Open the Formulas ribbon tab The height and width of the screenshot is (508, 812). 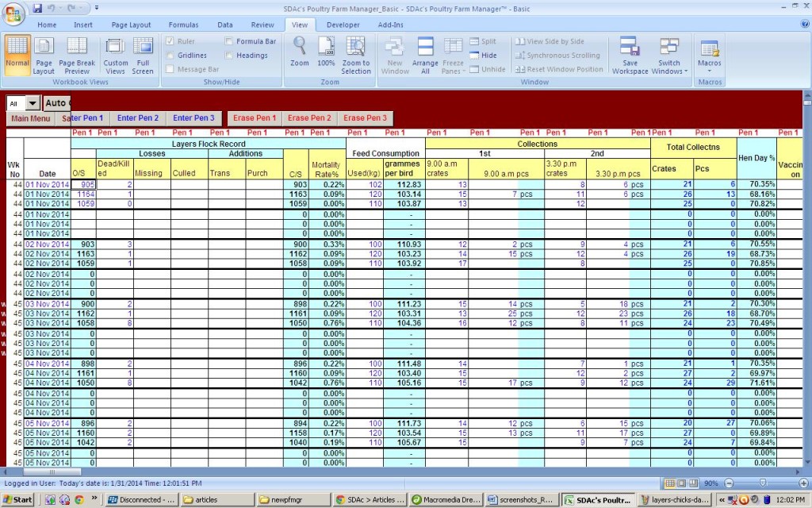click(x=183, y=25)
